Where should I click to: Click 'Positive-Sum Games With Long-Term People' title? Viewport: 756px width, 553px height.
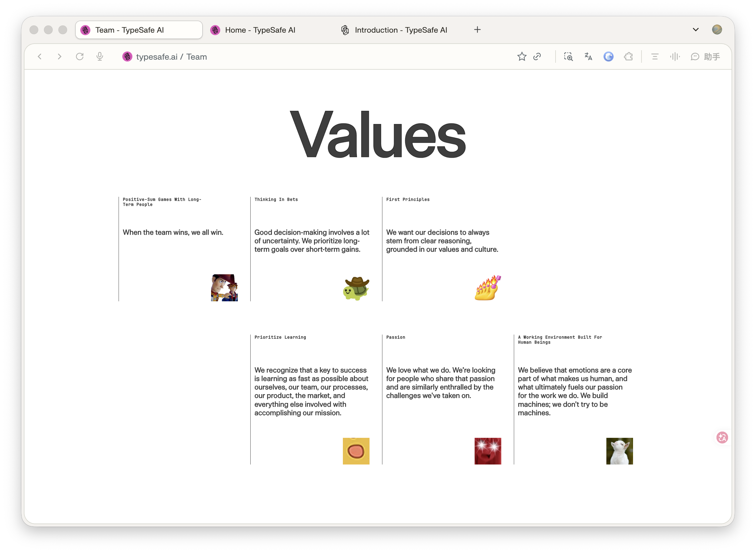tap(162, 202)
